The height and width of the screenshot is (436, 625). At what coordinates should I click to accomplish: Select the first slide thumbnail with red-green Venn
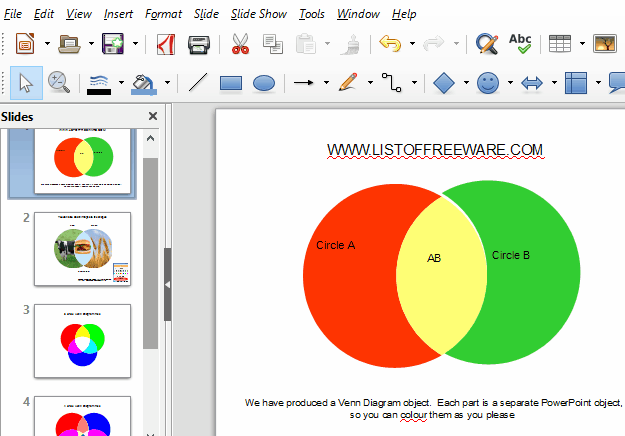click(x=83, y=161)
